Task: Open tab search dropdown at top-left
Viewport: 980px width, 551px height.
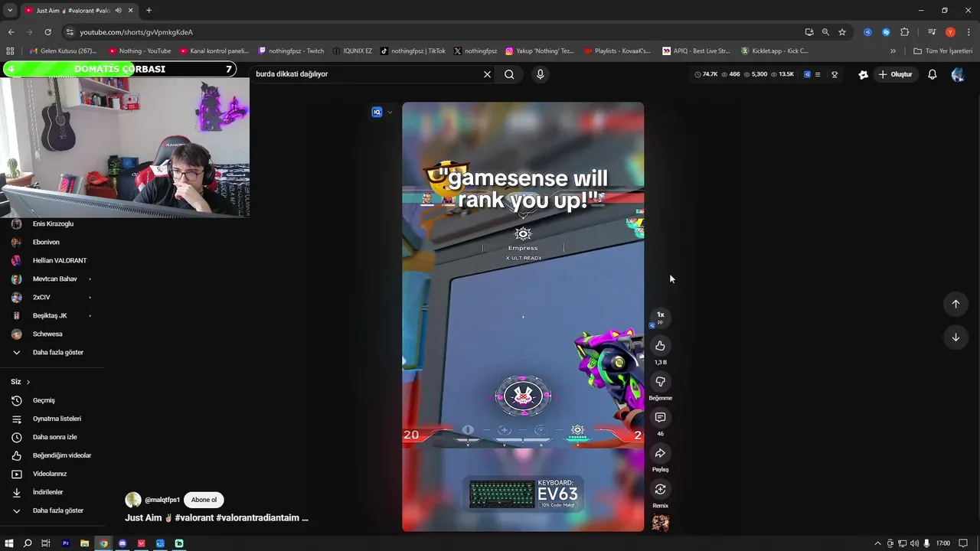Action: 10,11
